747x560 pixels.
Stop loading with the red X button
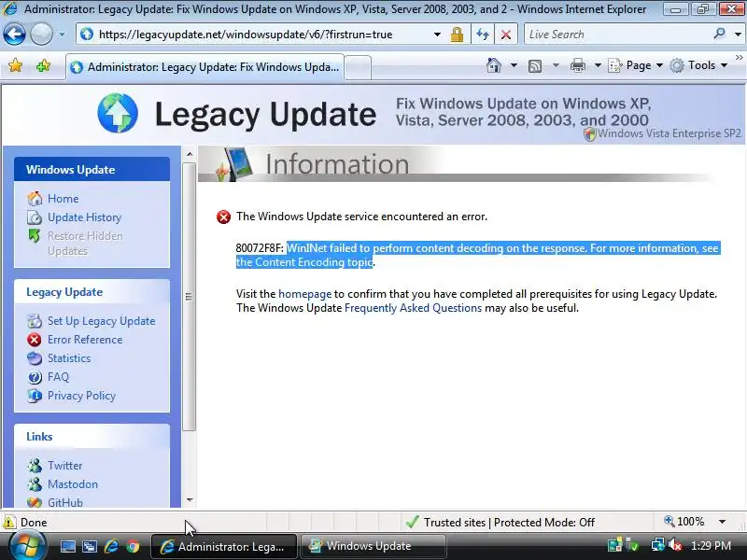pos(506,35)
